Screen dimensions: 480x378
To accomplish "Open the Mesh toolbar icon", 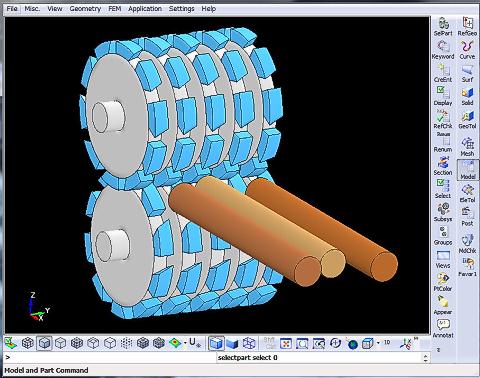I will [467, 147].
